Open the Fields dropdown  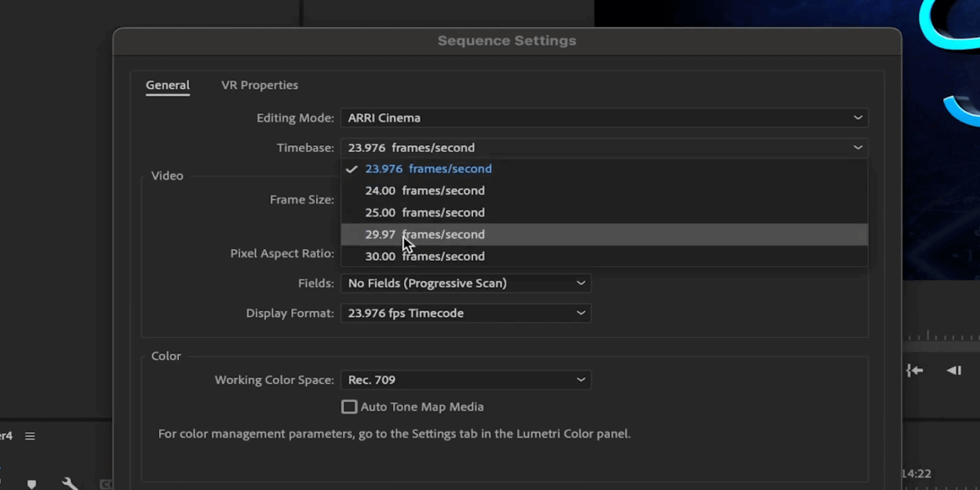coord(465,283)
